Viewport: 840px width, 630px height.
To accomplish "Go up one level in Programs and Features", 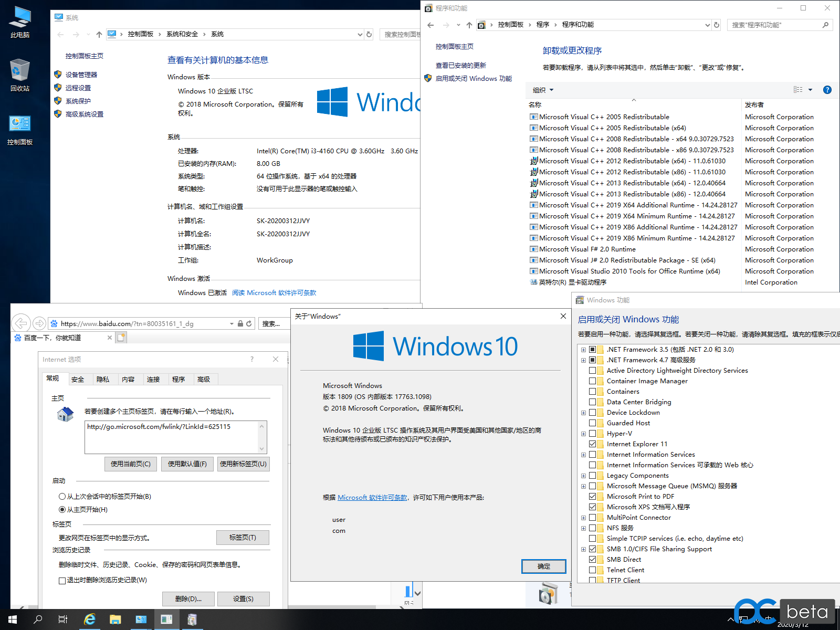I will click(469, 25).
